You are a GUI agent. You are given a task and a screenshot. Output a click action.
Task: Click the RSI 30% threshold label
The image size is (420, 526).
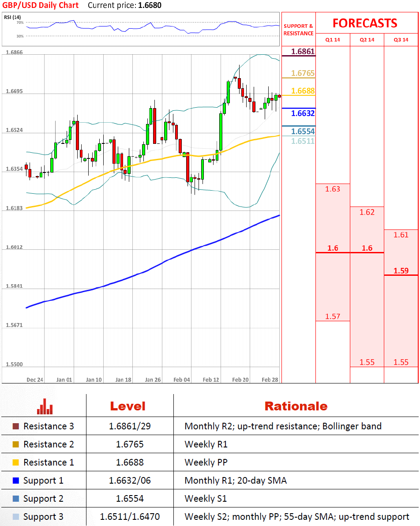point(20,36)
